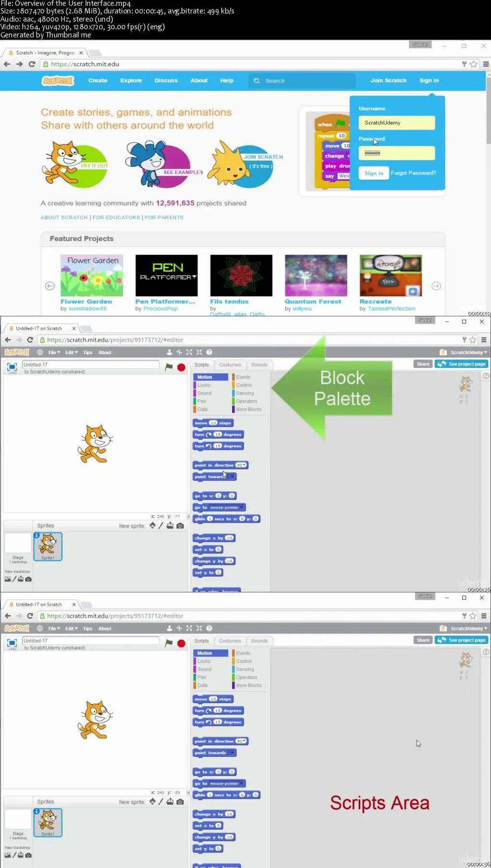Select the Delete scissors tool in the 00:00:26 frame

click(179, 352)
